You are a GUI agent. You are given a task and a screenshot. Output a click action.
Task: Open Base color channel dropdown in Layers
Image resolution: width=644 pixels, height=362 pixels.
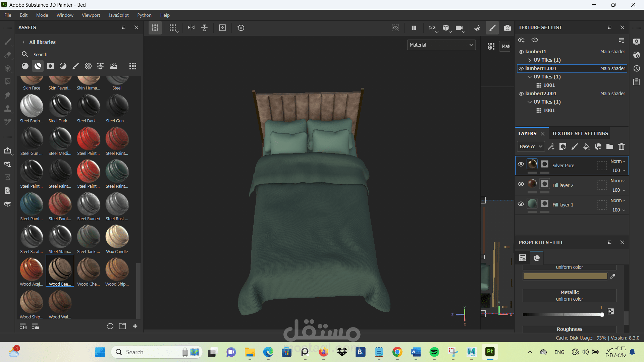531,146
